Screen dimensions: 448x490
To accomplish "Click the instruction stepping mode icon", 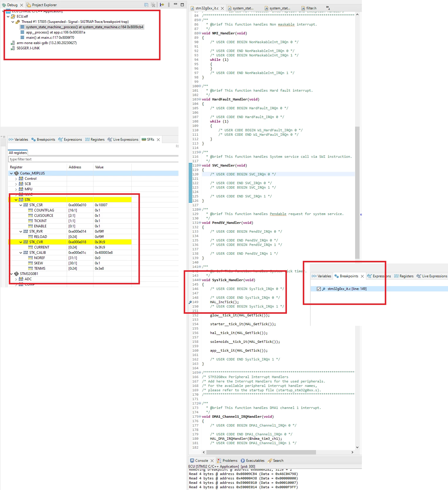I will [161, 5].
